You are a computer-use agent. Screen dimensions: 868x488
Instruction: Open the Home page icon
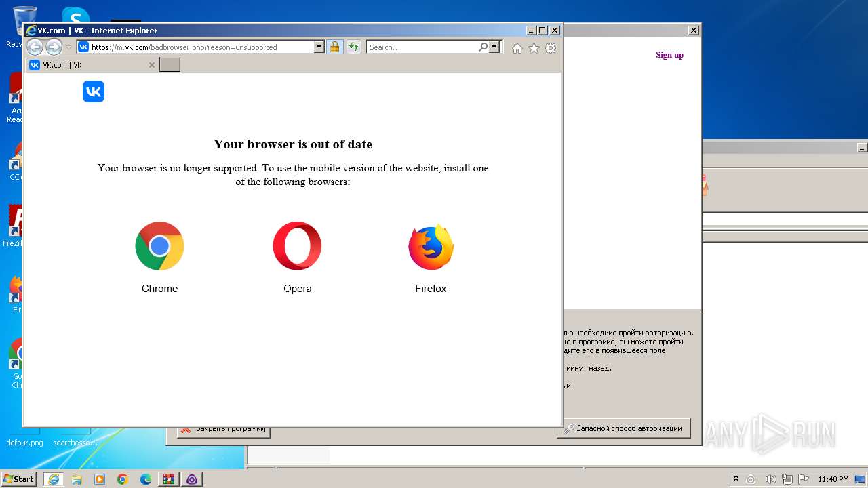click(517, 48)
